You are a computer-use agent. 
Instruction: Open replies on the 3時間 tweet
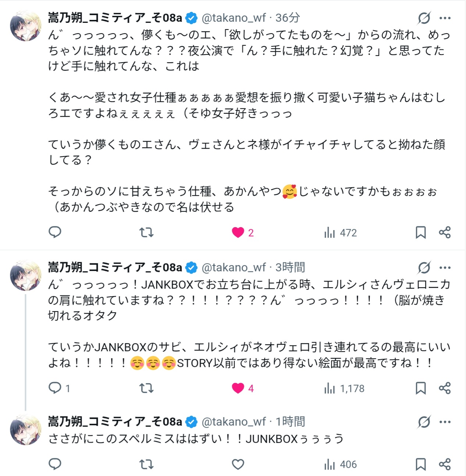click(x=55, y=388)
